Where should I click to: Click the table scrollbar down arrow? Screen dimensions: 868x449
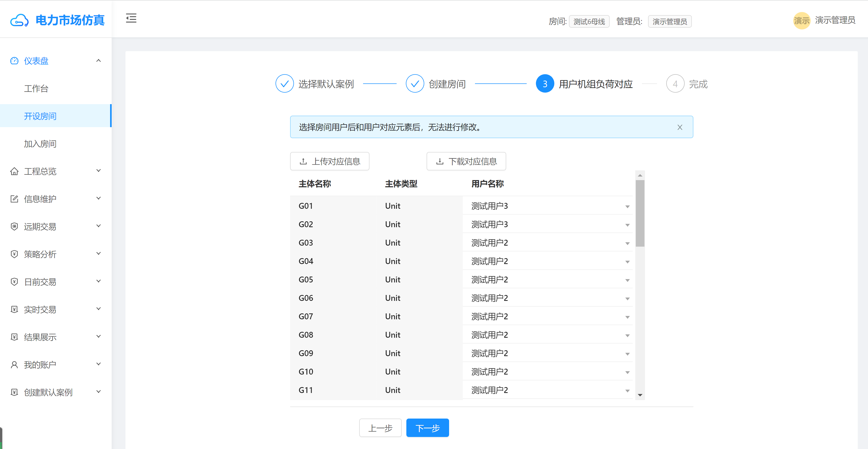[x=640, y=395]
